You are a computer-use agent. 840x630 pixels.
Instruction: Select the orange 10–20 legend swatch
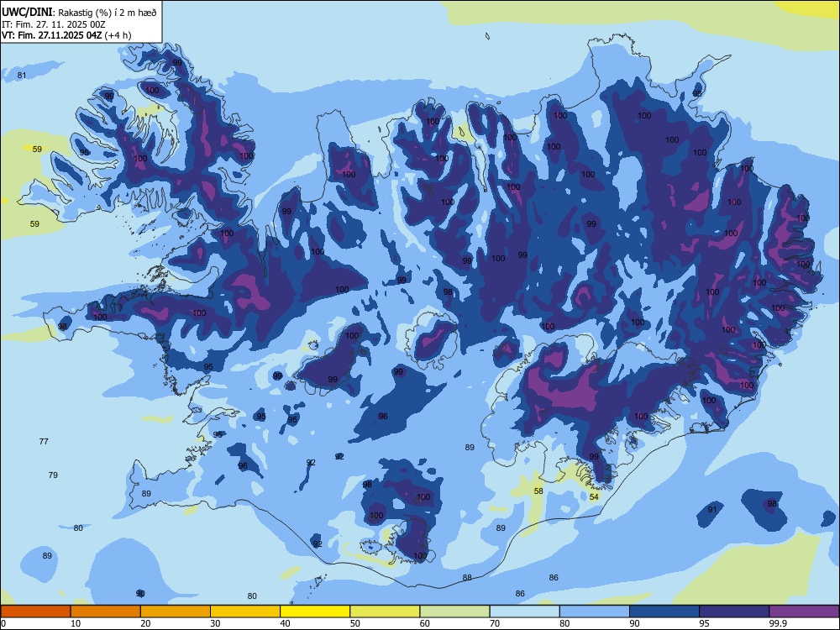[x=106, y=612]
